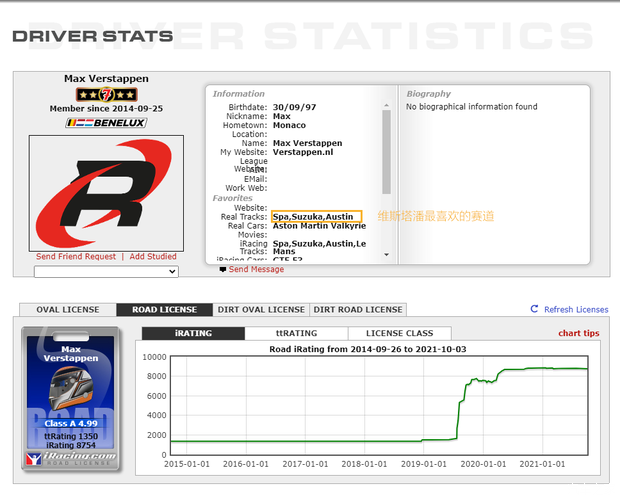Click the Send Message speech bubble icon

223,269
